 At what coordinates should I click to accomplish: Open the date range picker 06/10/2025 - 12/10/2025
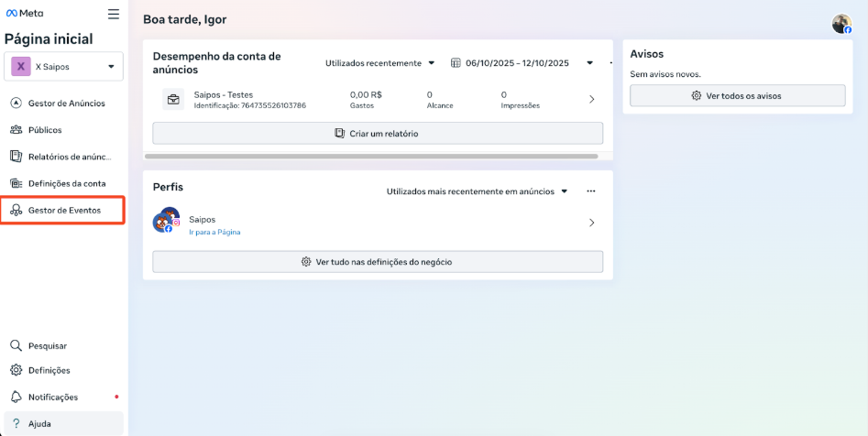[x=510, y=63]
